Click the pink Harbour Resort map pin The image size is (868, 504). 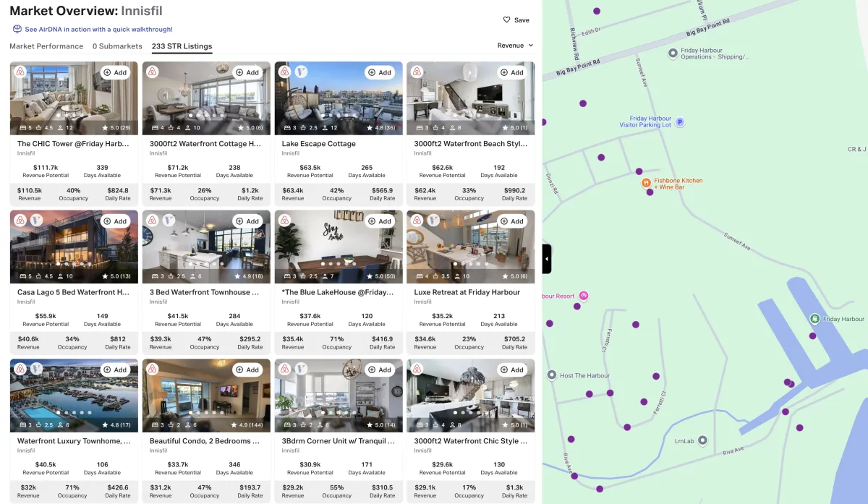[x=584, y=296]
